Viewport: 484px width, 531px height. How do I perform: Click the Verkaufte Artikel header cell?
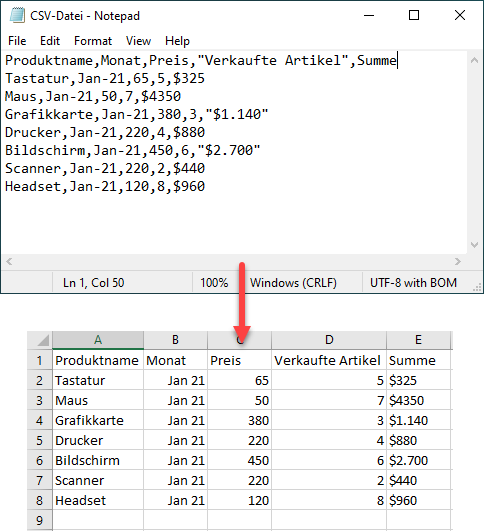329,360
